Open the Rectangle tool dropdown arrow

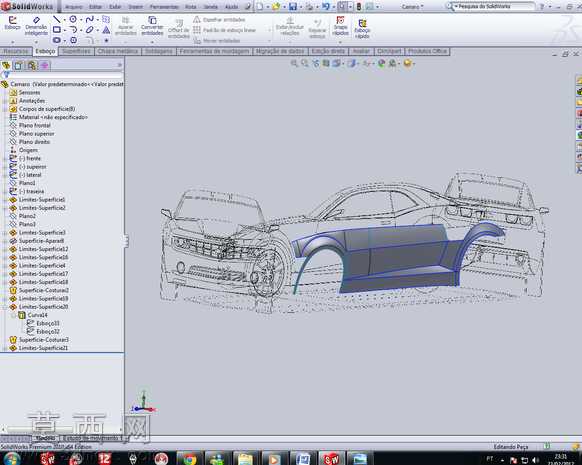click(x=64, y=30)
